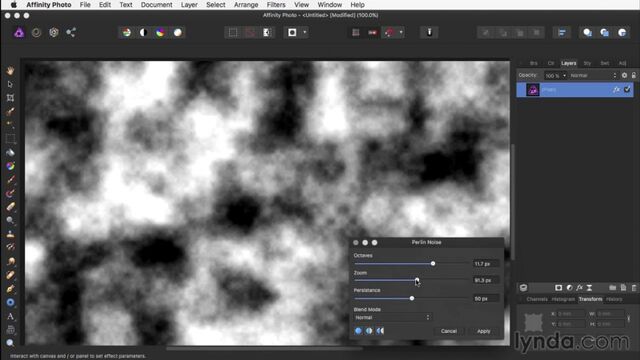Select the Paint Brush tool
This screenshot has height=360, width=640.
tap(10, 180)
